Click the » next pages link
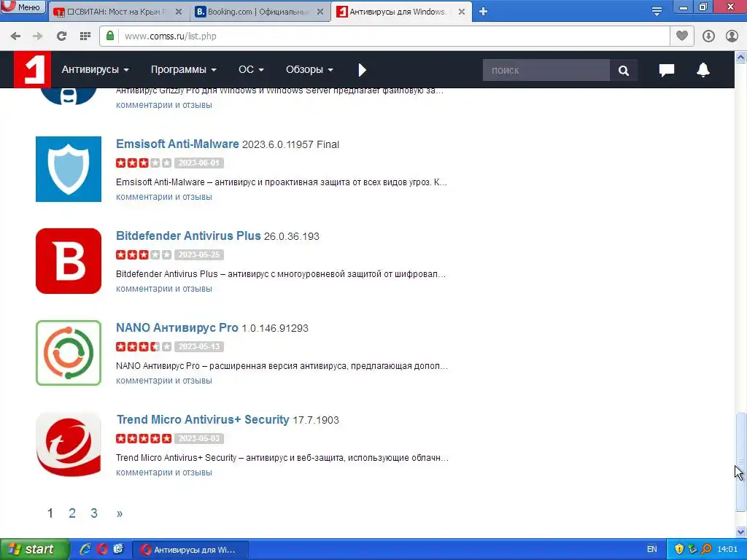Viewport: 747px width, 560px height. pos(120,513)
